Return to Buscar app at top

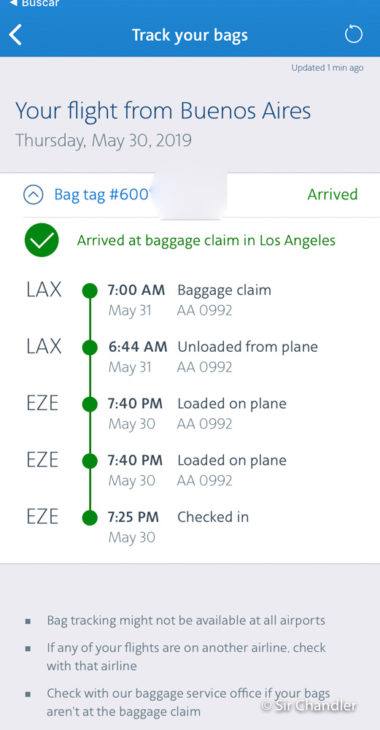pos(34,3)
